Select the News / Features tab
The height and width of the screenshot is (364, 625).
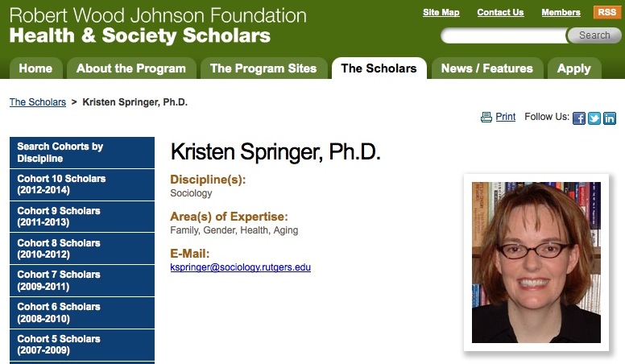tap(486, 68)
